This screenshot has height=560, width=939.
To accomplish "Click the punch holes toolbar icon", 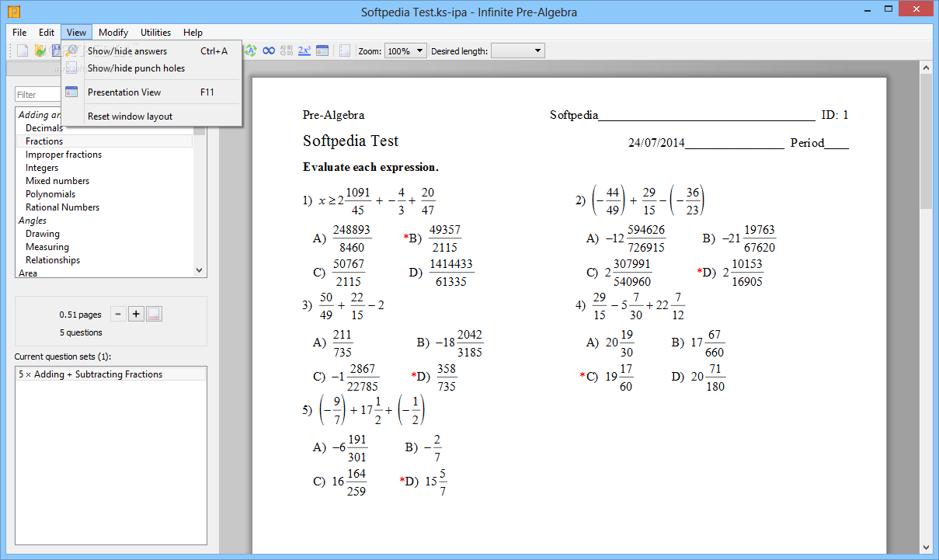I will [346, 50].
